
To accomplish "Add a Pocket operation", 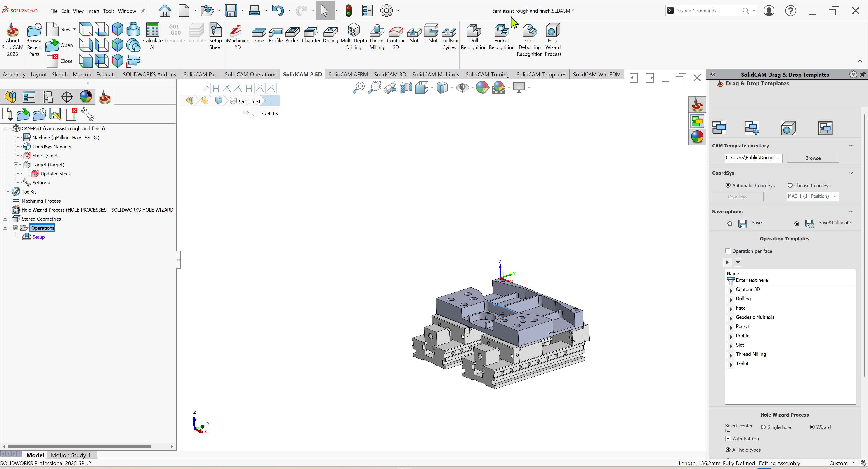I will click(292, 35).
